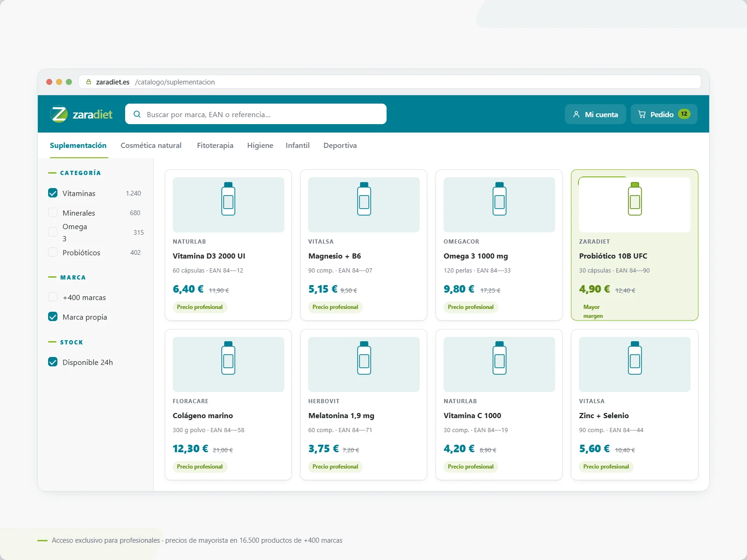The height and width of the screenshot is (560, 747).
Task: Open the Zinc + Selenio product title
Action: pyautogui.click(x=604, y=416)
